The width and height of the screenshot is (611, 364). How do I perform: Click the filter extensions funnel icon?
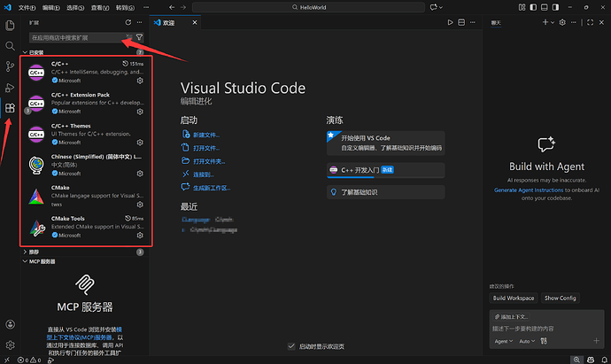(139, 37)
